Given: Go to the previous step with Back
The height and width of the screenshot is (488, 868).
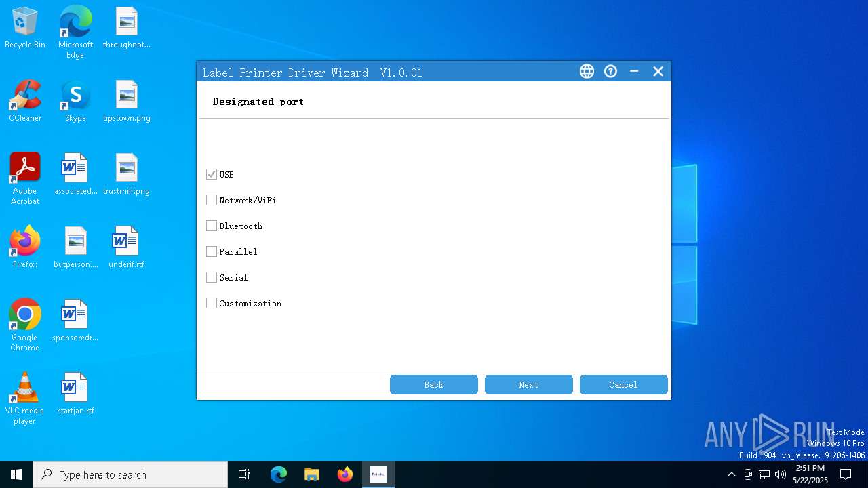Looking at the screenshot, I should [x=434, y=384].
